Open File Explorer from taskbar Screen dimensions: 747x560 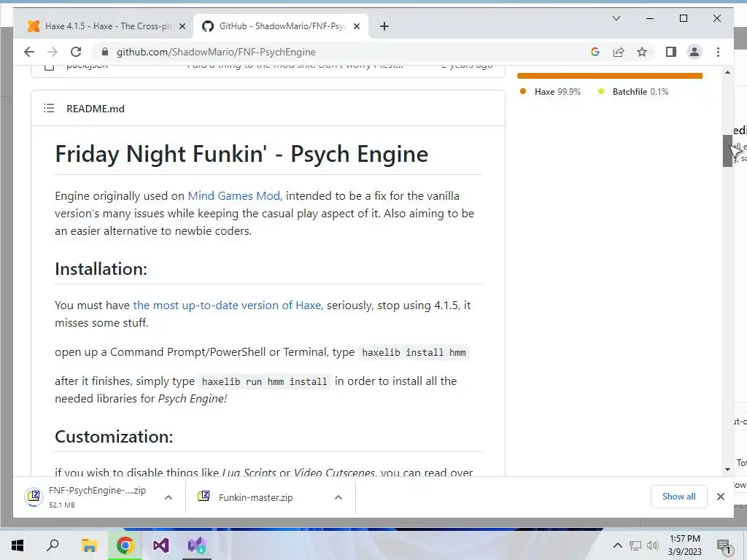point(88,545)
